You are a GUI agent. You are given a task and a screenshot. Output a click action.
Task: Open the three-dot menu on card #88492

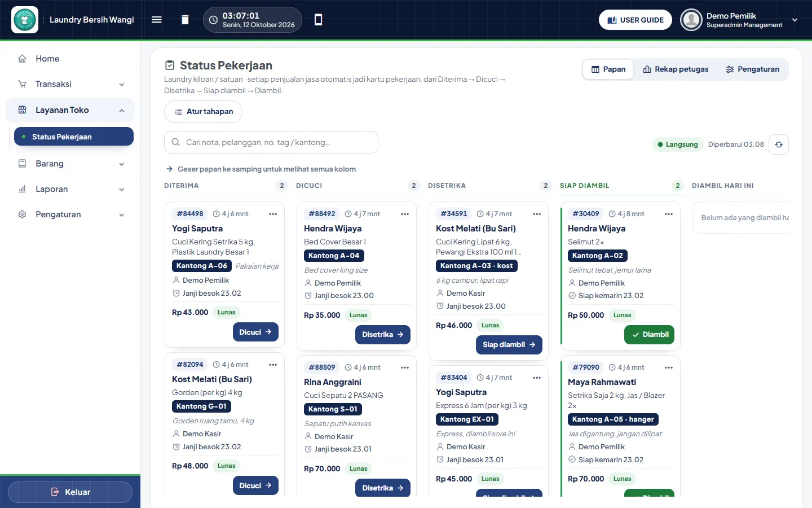click(405, 214)
